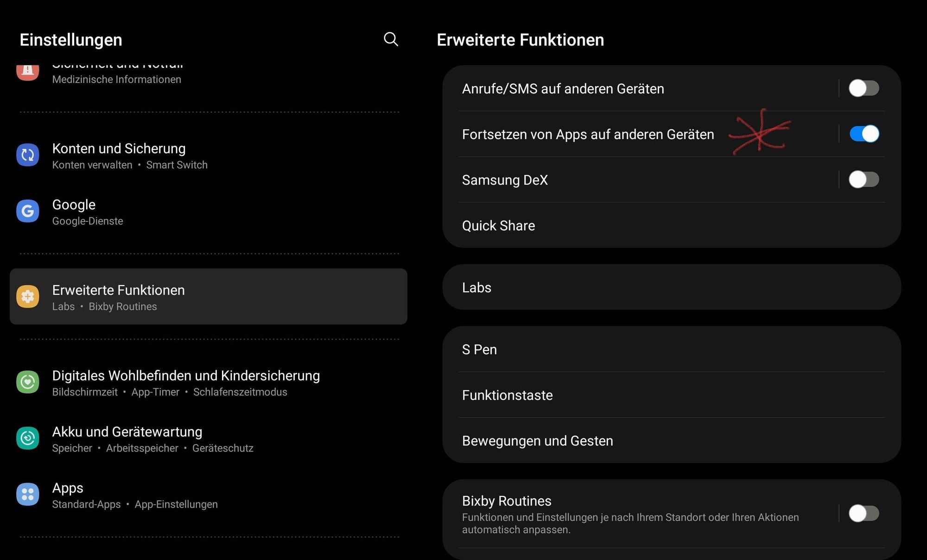Select Medizinische Informationen subtitle entry
Viewport: 927px width, 560px height.
[116, 79]
